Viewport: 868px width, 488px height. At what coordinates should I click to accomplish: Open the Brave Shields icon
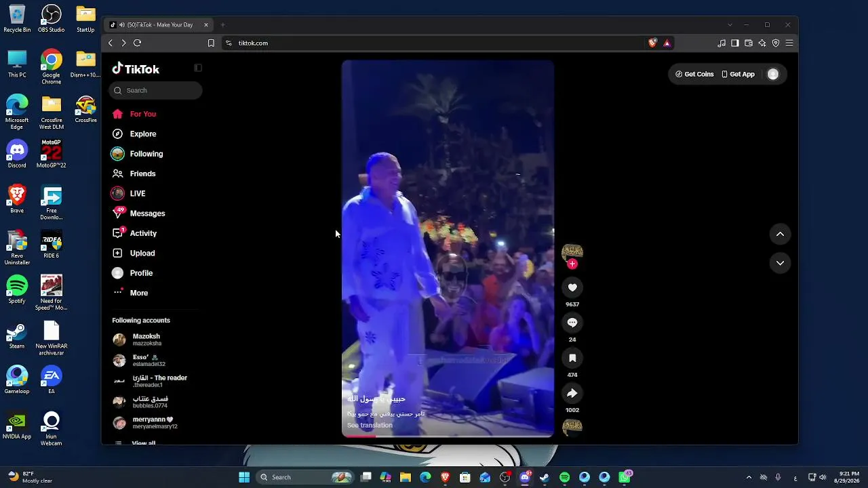[x=652, y=43]
